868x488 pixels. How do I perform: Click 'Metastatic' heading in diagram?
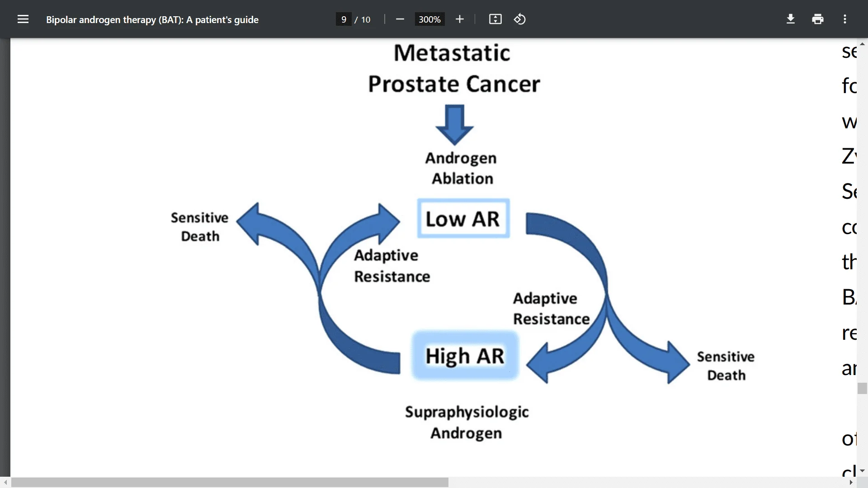point(452,53)
